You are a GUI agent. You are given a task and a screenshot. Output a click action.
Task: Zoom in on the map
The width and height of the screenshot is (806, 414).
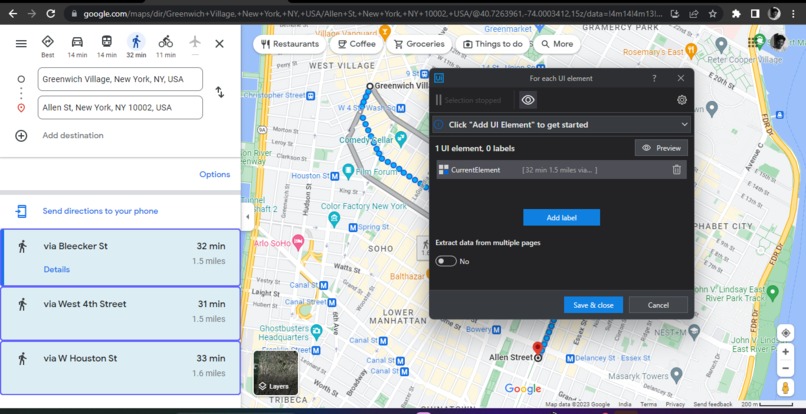[785, 352]
